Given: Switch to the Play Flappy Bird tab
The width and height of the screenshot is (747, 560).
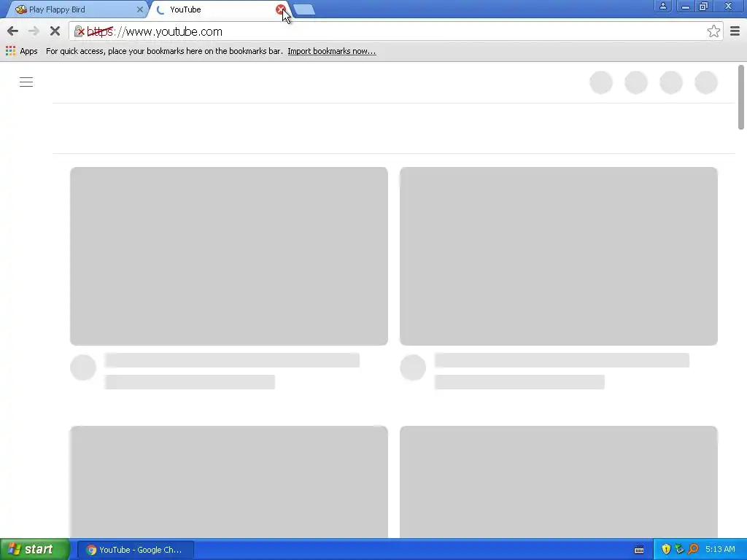Looking at the screenshot, I should [76, 9].
